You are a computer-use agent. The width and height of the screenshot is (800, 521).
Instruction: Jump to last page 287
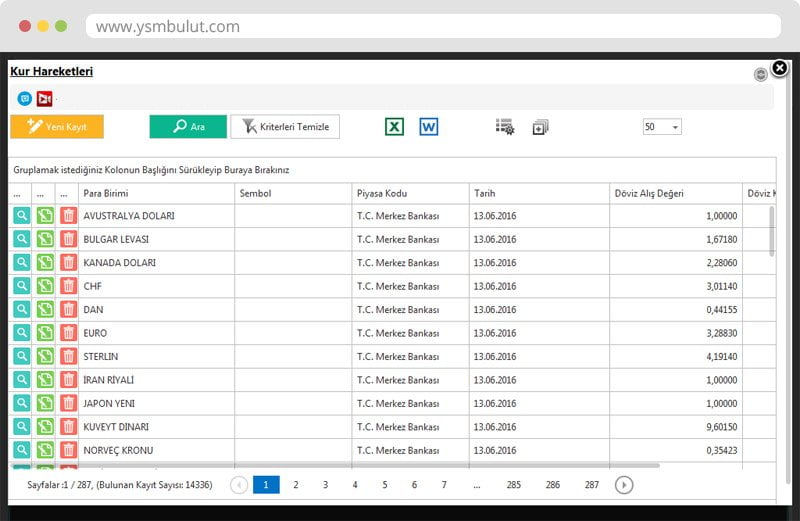click(592, 485)
